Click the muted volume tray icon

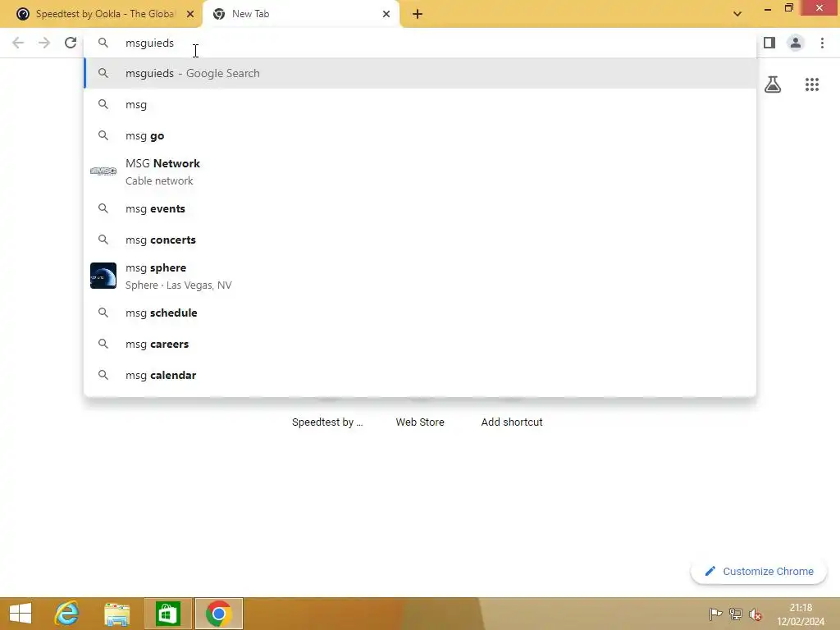[x=756, y=614]
